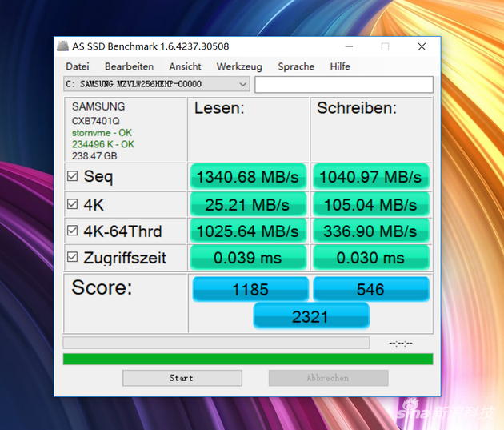Open the Bearbeiten menu

coord(129,66)
